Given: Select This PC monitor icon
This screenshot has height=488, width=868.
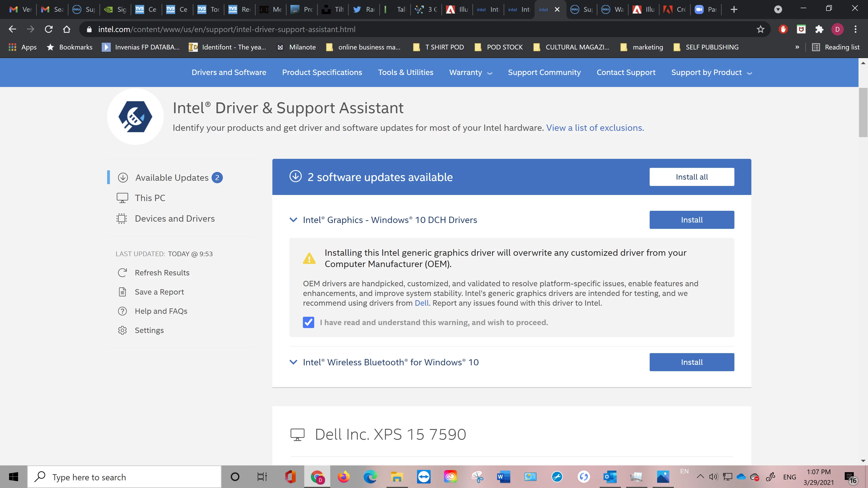Looking at the screenshot, I should pos(122,198).
